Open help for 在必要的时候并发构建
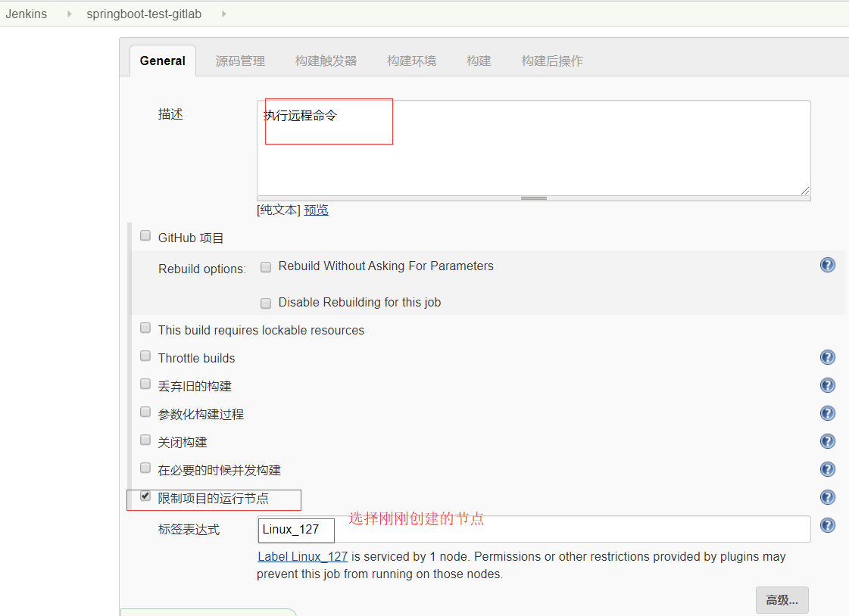 point(827,469)
